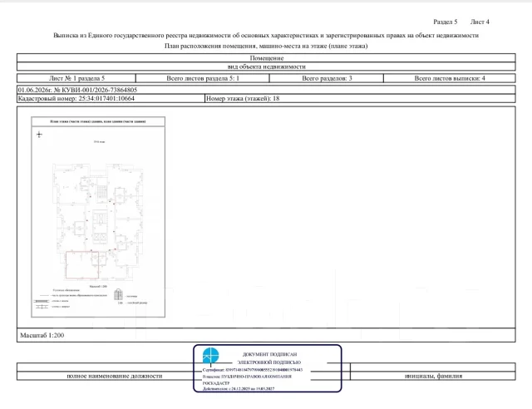Click 'ЭЛЕКТРОННОЙ ПОДПИСЬЮ' in the stamp
The image size is (532, 409).
269,362
